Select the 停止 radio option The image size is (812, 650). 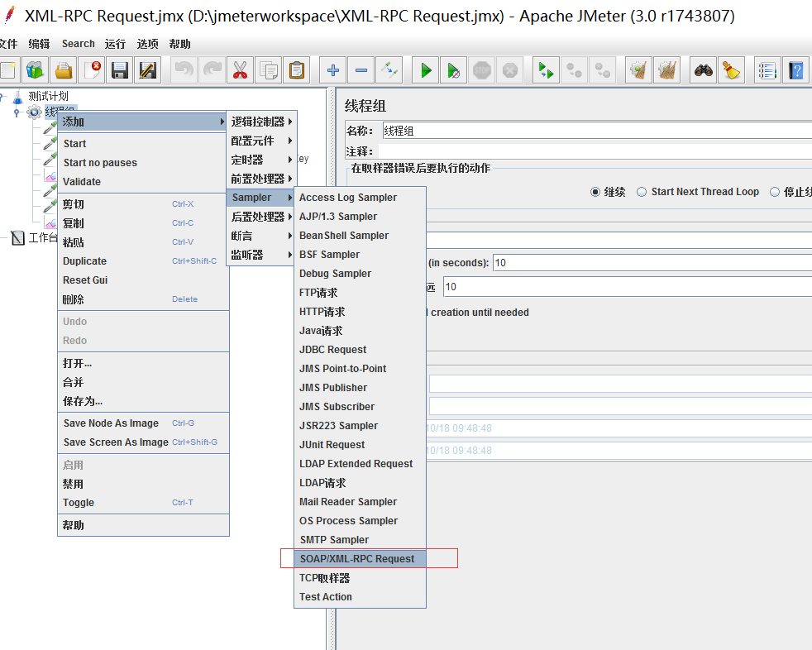775,192
